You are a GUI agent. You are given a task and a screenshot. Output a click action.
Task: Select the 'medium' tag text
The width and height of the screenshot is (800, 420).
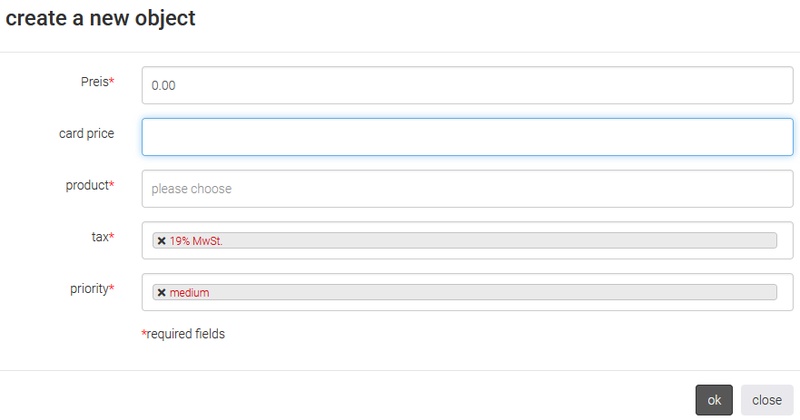point(190,292)
